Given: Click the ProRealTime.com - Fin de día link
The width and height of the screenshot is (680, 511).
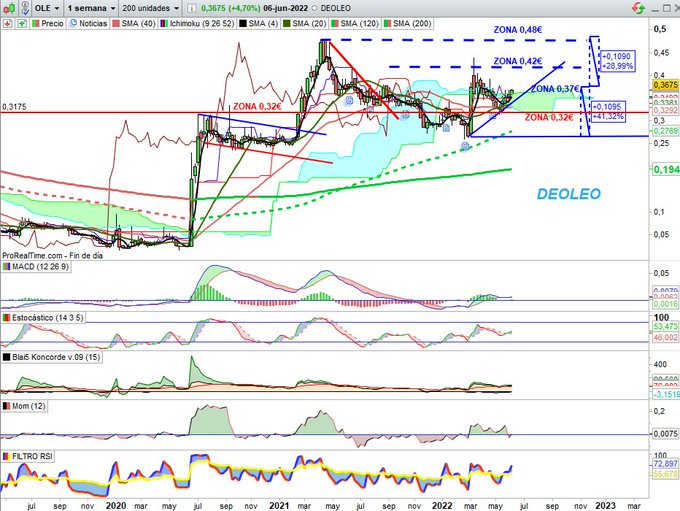Looking at the screenshot, I should (52, 256).
